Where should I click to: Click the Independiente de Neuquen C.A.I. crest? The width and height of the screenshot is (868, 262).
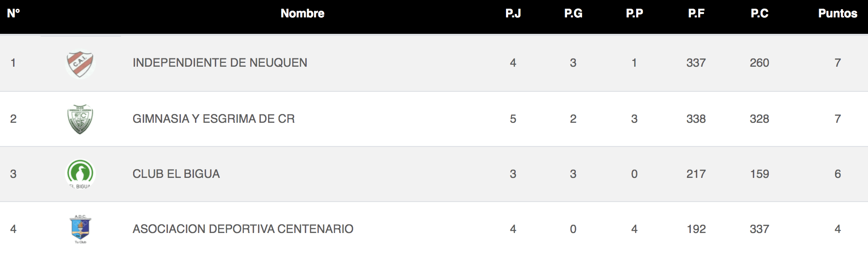point(80,64)
